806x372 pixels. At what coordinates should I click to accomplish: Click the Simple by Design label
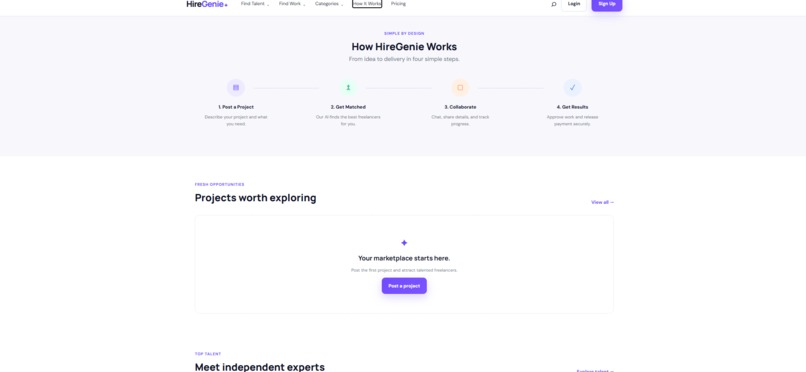pos(404,33)
